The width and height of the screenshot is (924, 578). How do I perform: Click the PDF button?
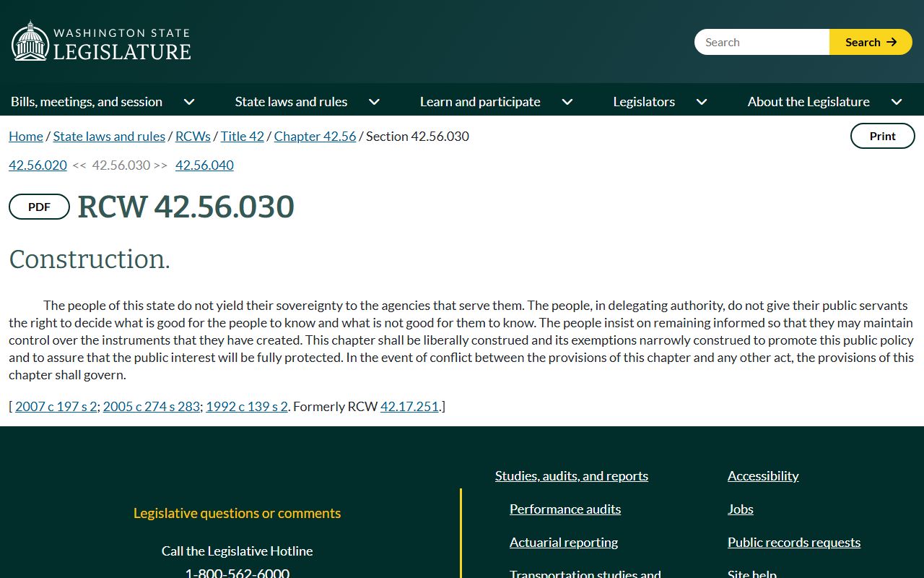click(39, 207)
